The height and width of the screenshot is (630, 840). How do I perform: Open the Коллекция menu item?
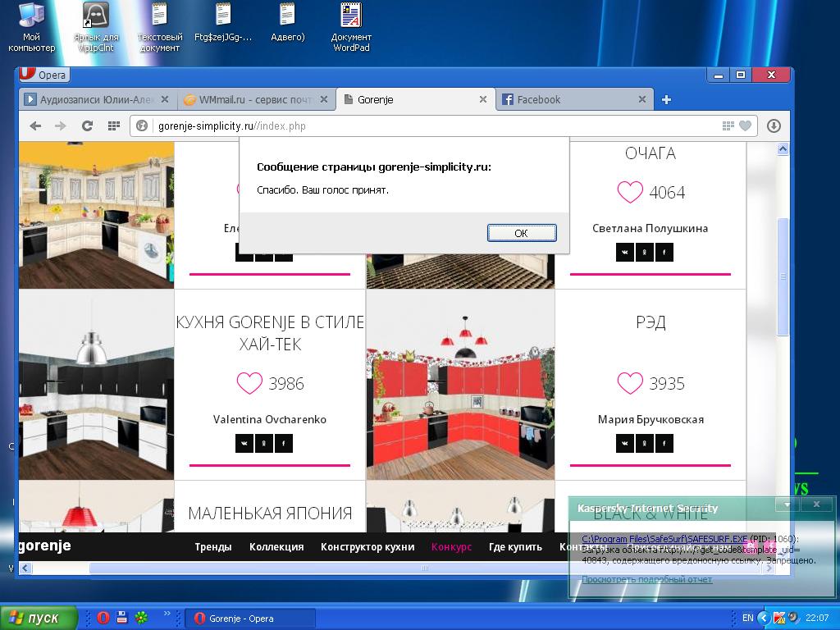tap(276, 547)
